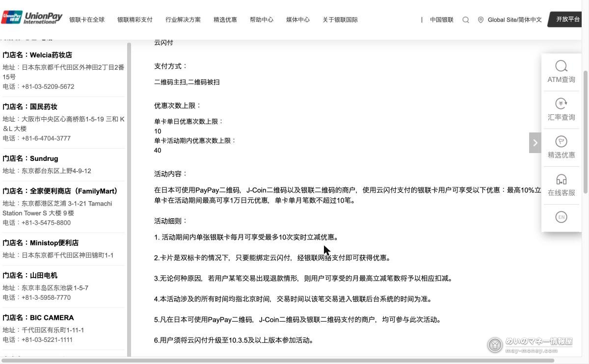This screenshot has width=589, height=364.
Task: Click text 二维码主扫,二维码被扫
Action: (187, 82)
